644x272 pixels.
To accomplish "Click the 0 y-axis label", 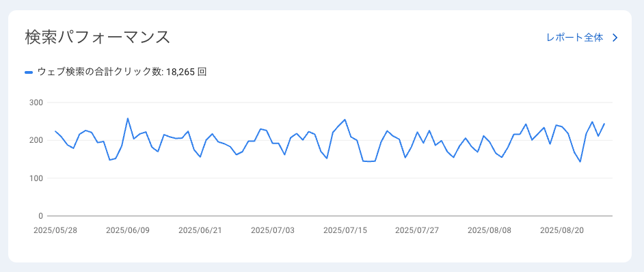I will [40, 216].
